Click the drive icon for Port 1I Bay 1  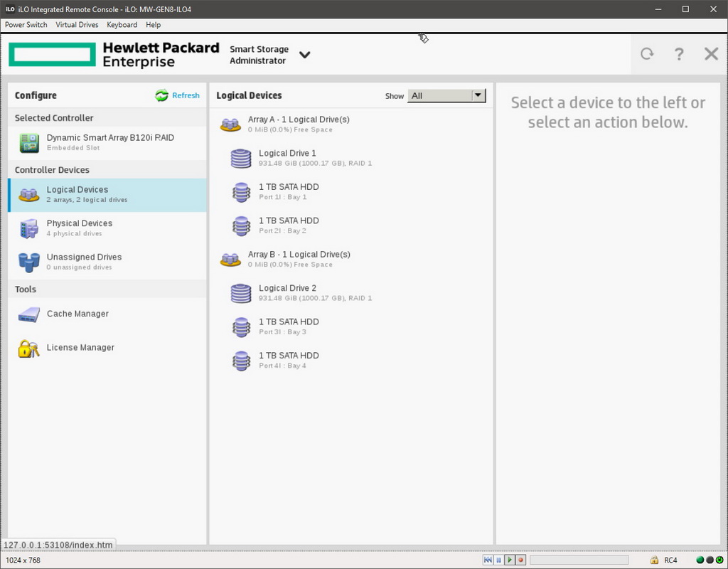[241, 192]
